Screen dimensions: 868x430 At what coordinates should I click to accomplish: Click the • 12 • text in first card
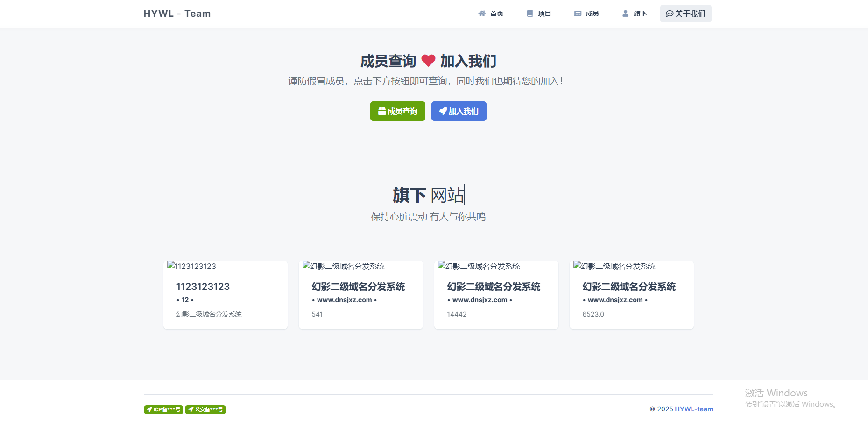tap(185, 300)
